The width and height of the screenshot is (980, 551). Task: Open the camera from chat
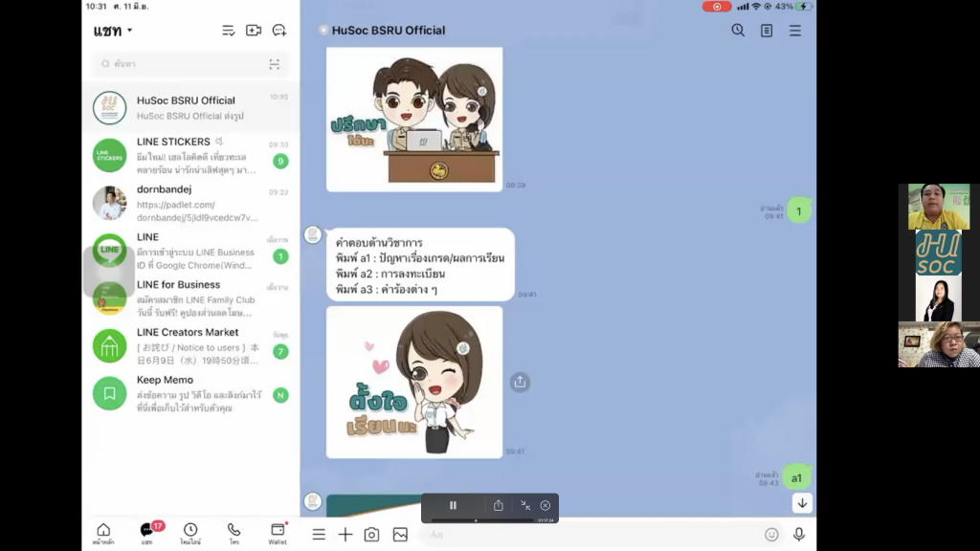(x=372, y=534)
